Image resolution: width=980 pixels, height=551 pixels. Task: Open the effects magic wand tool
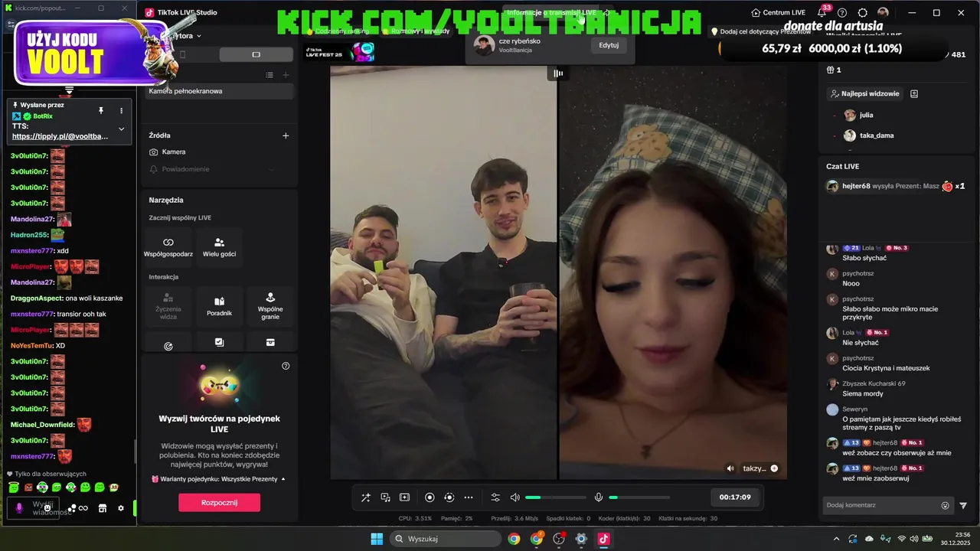[x=366, y=497]
